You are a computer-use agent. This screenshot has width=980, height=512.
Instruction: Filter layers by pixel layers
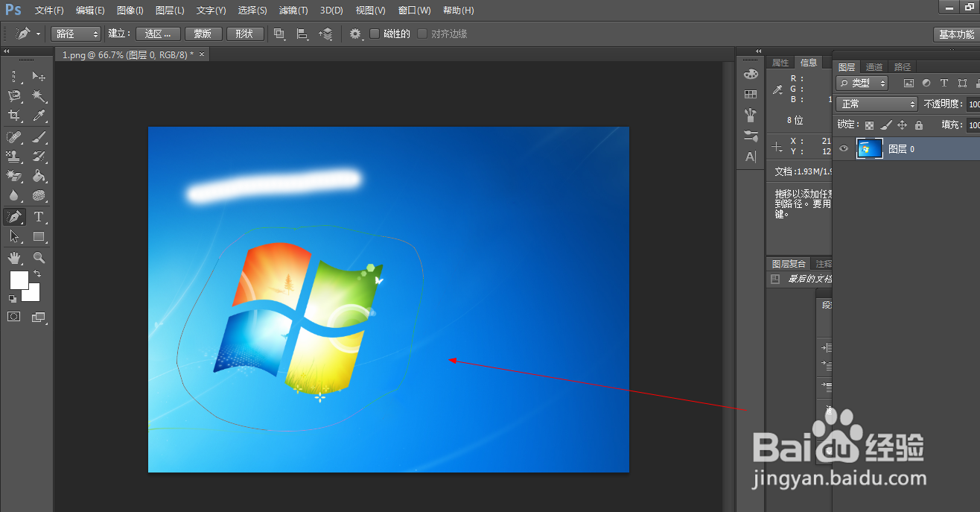pos(908,83)
